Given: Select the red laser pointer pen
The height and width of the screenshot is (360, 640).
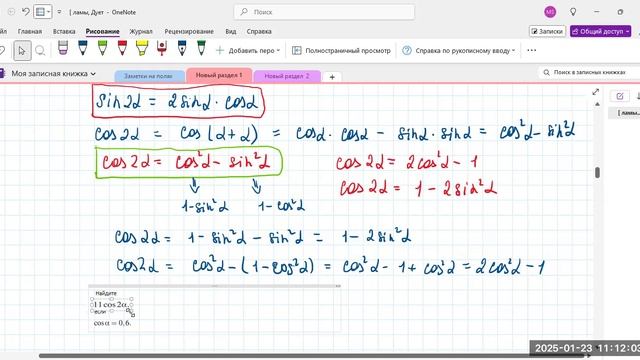Looking at the screenshot, I should 162,48.
